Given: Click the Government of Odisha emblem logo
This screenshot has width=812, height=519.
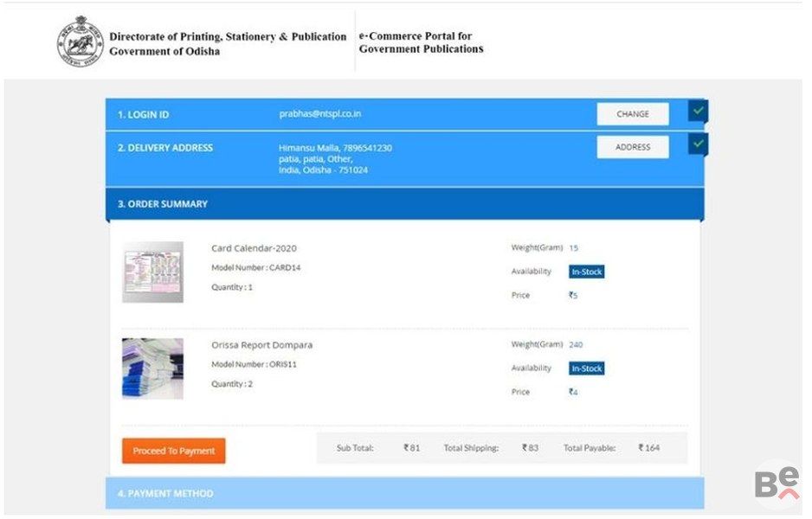Looking at the screenshot, I should point(80,42).
